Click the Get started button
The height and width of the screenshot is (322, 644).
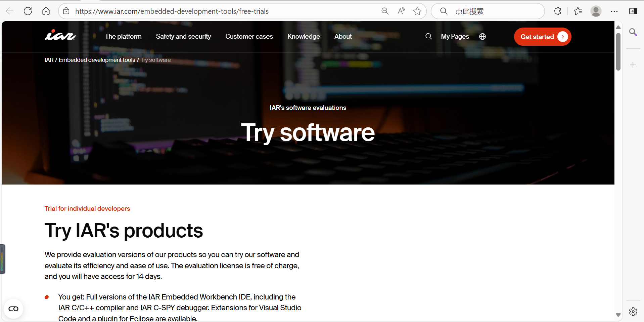click(x=543, y=37)
